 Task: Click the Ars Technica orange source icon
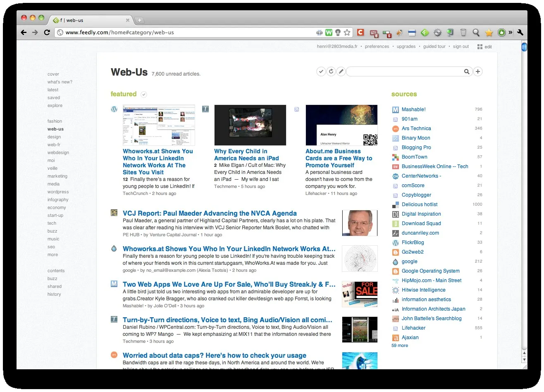(396, 128)
